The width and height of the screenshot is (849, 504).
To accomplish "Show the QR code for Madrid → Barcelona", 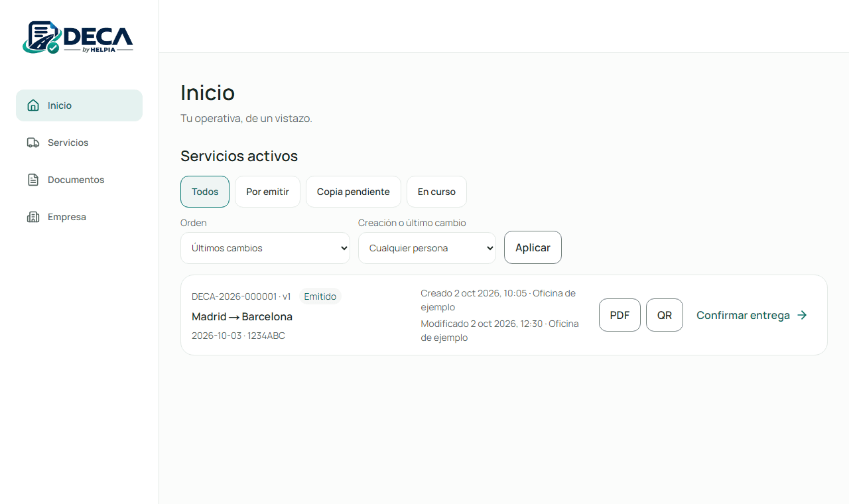I will point(665,315).
